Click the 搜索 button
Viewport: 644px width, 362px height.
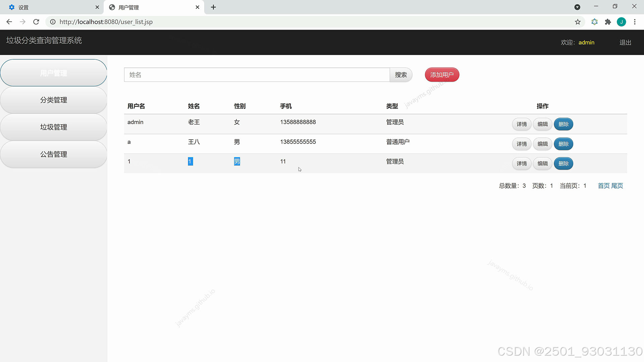pyautogui.click(x=401, y=75)
